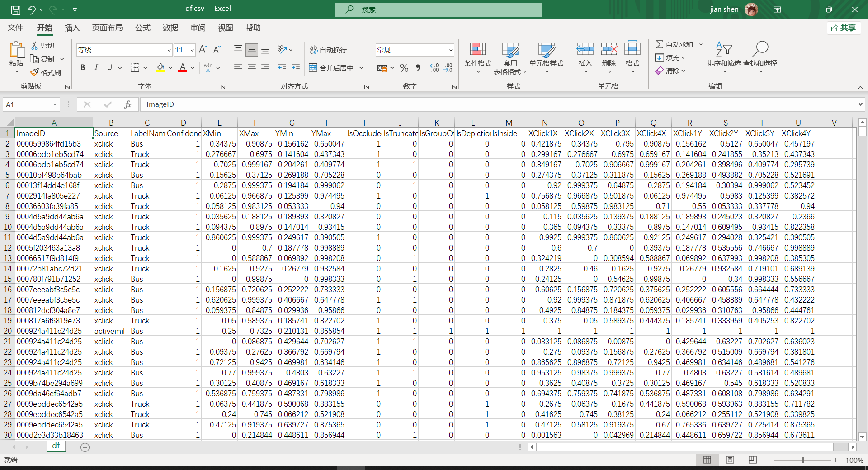The height and width of the screenshot is (470, 868).
Task: Toggle italic formatting
Action: [96, 68]
